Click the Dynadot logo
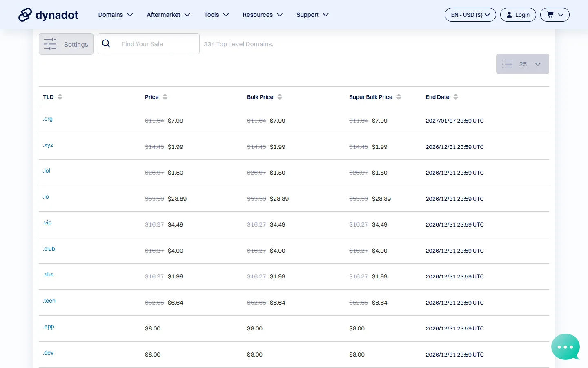The image size is (588, 368). coord(48,15)
